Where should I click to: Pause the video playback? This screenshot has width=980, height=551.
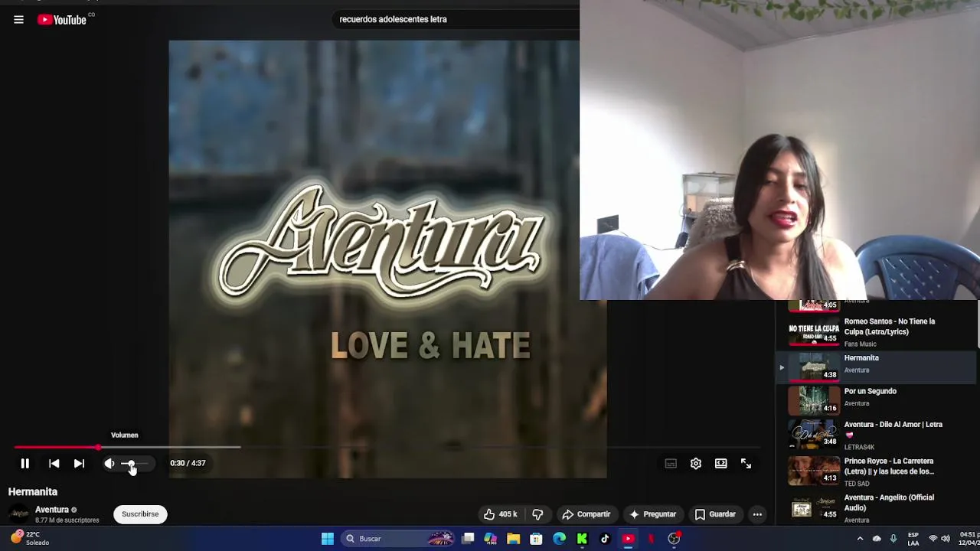coord(24,464)
